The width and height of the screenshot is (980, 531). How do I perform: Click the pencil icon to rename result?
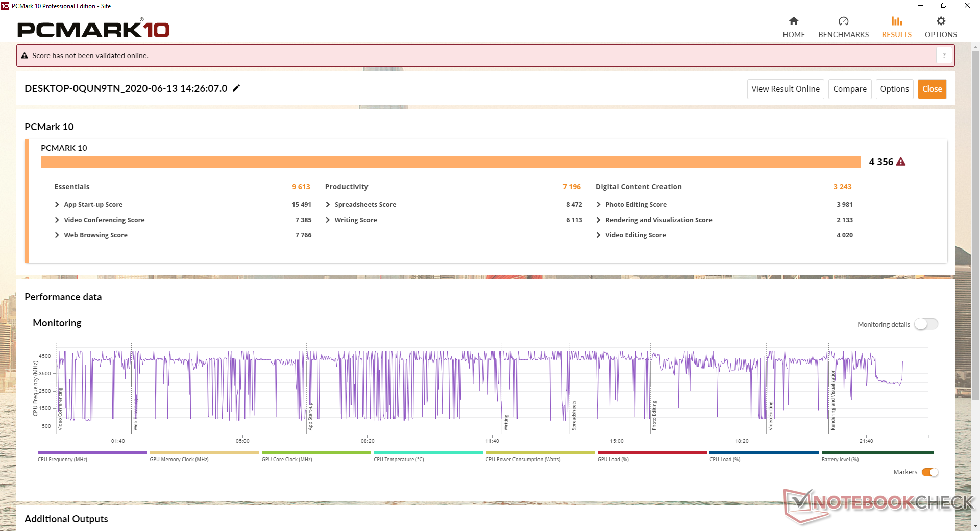(x=236, y=88)
